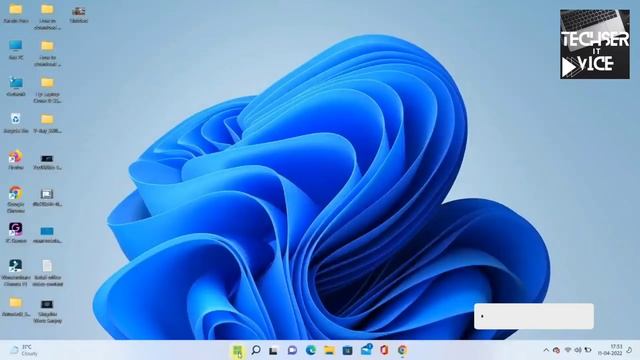Click the battery tray icon

[x=588, y=350]
